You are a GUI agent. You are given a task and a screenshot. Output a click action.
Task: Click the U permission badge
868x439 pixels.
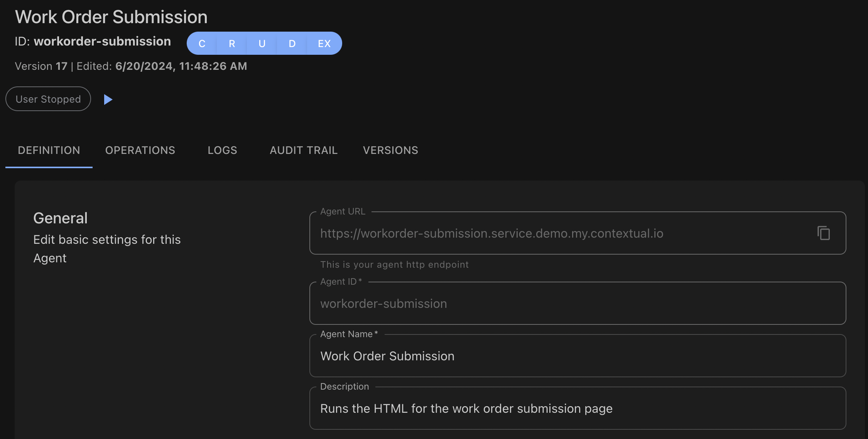[x=262, y=44]
